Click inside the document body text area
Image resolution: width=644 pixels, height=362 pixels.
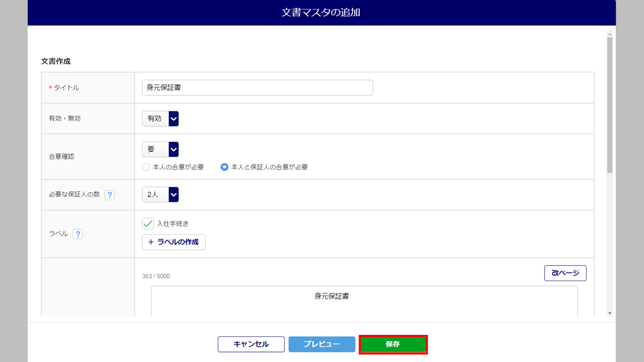point(364,301)
